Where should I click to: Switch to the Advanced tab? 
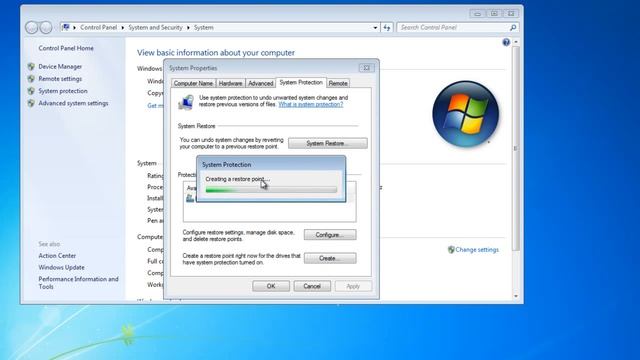[260, 83]
